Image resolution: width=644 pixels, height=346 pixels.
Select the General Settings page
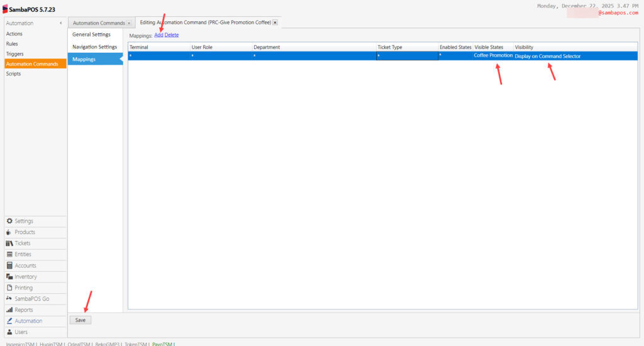point(91,35)
